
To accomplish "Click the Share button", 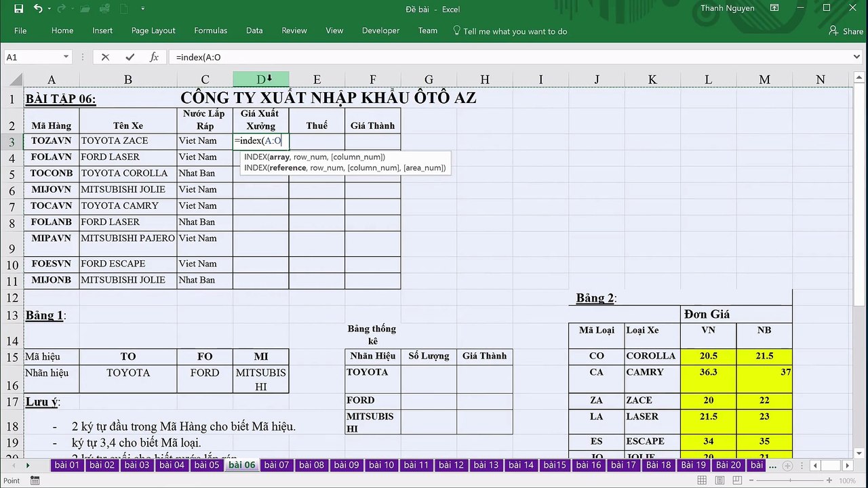I will click(x=846, y=31).
